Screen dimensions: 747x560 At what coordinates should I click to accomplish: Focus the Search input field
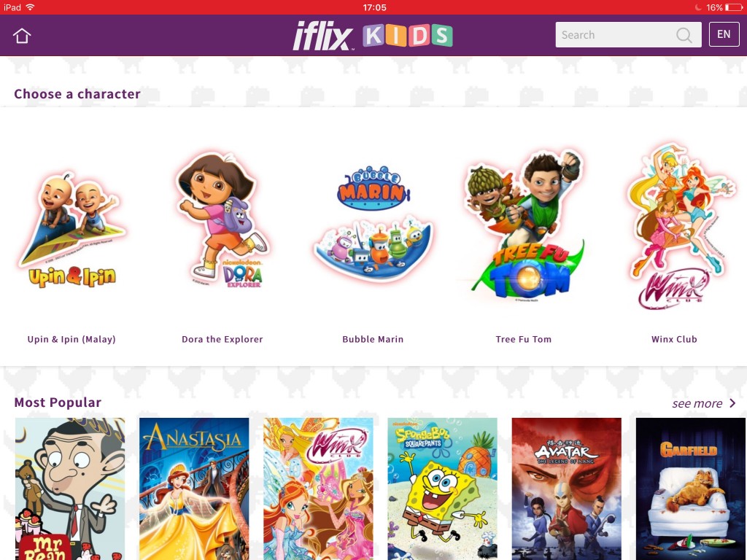628,35
